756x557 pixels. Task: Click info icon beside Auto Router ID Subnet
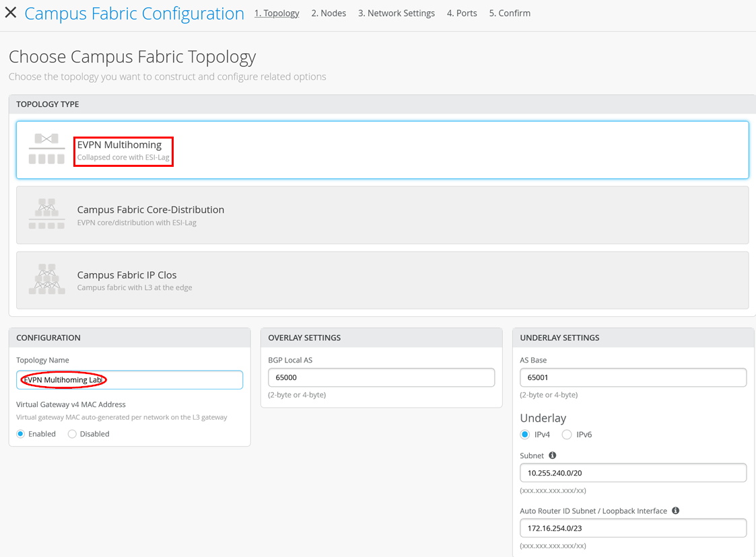tap(675, 511)
